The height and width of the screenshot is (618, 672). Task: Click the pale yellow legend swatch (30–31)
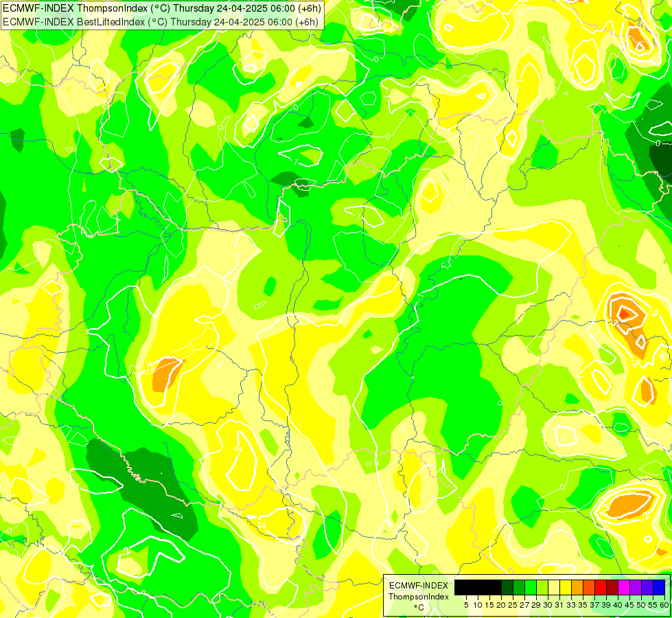pyautogui.click(x=554, y=587)
